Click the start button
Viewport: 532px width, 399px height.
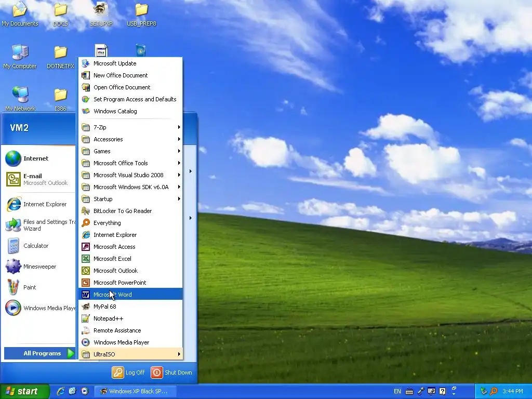click(24, 391)
